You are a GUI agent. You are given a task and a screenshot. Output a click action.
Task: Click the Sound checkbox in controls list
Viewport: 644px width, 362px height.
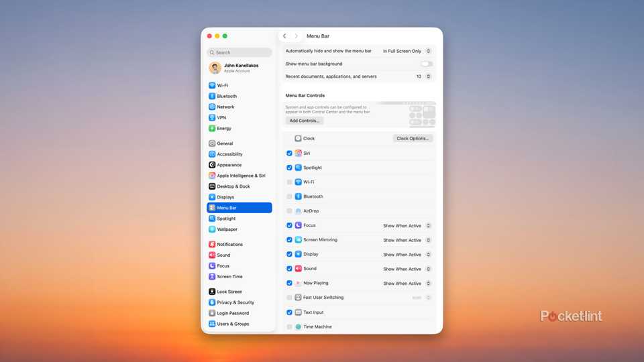(x=289, y=269)
